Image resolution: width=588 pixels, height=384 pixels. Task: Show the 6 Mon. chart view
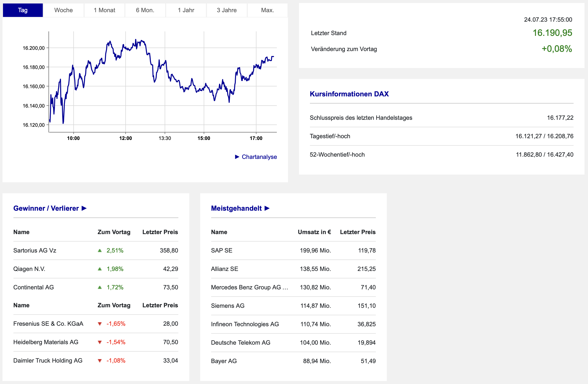(145, 10)
